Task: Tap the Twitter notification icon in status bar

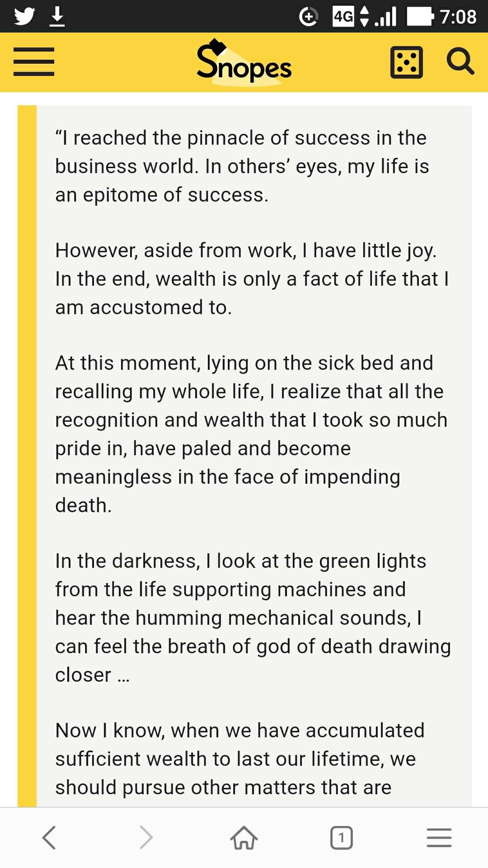Action: tap(24, 17)
